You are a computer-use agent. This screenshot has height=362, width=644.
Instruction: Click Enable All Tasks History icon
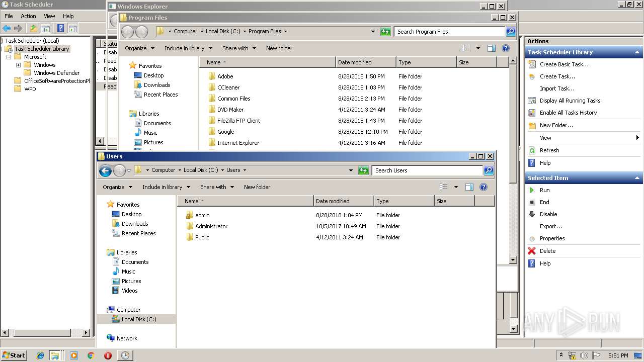click(x=532, y=113)
